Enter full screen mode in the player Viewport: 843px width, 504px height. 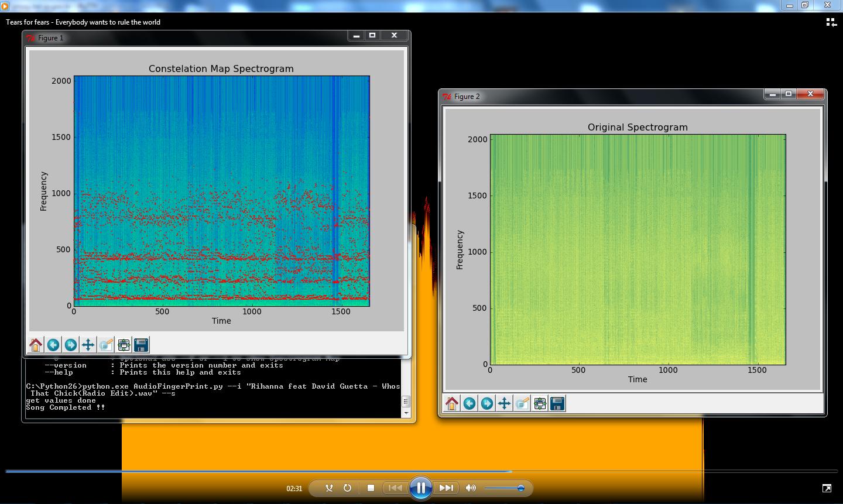(x=827, y=488)
